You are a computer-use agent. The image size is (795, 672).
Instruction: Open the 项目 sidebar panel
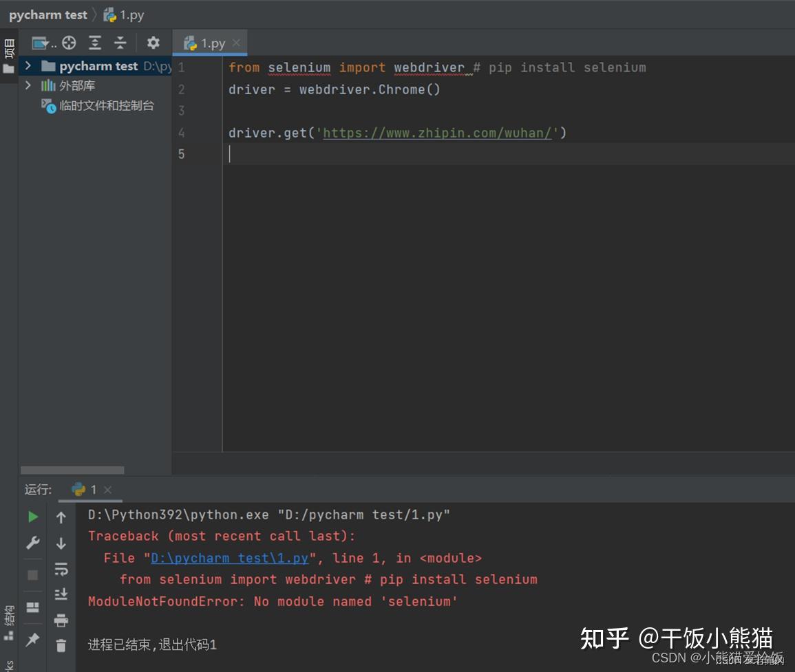pyautogui.click(x=8, y=50)
